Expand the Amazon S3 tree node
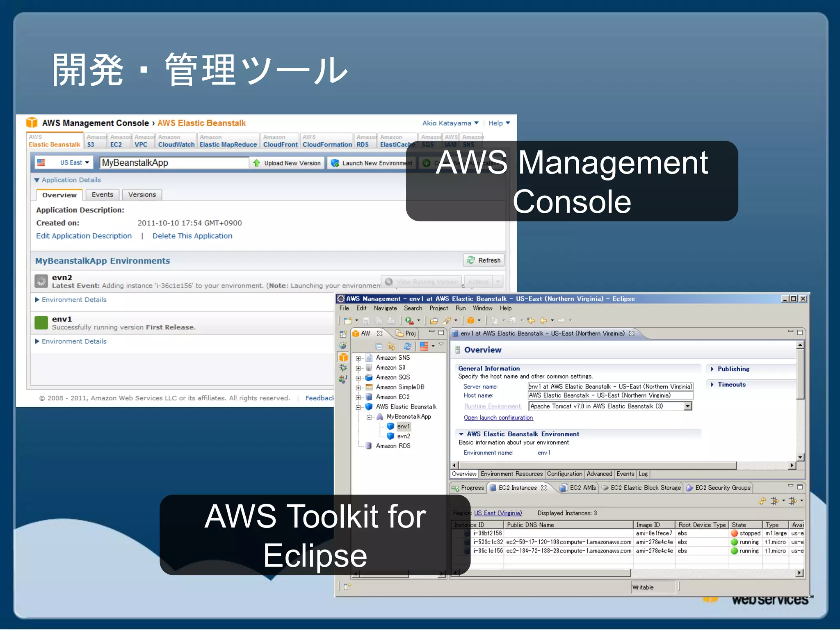Image resolution: width=840 pixels, height=630 pixels. tap(358, 368)
